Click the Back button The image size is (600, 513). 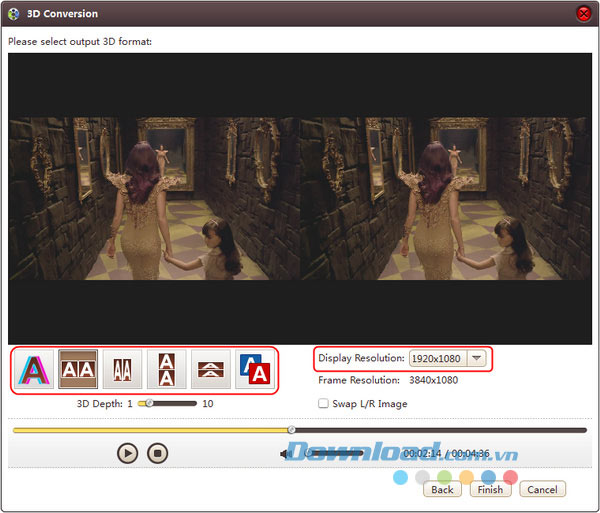[x=442, y=489]
